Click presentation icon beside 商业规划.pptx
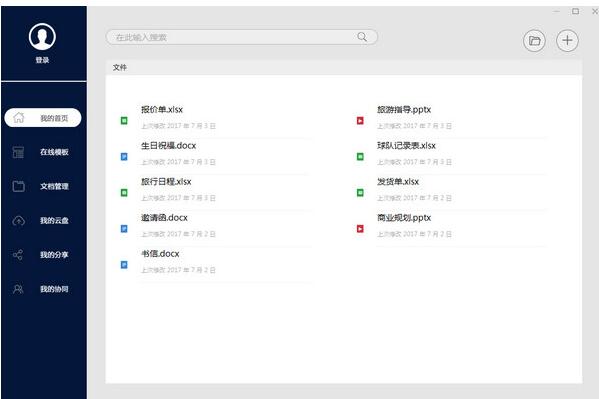 360,229
